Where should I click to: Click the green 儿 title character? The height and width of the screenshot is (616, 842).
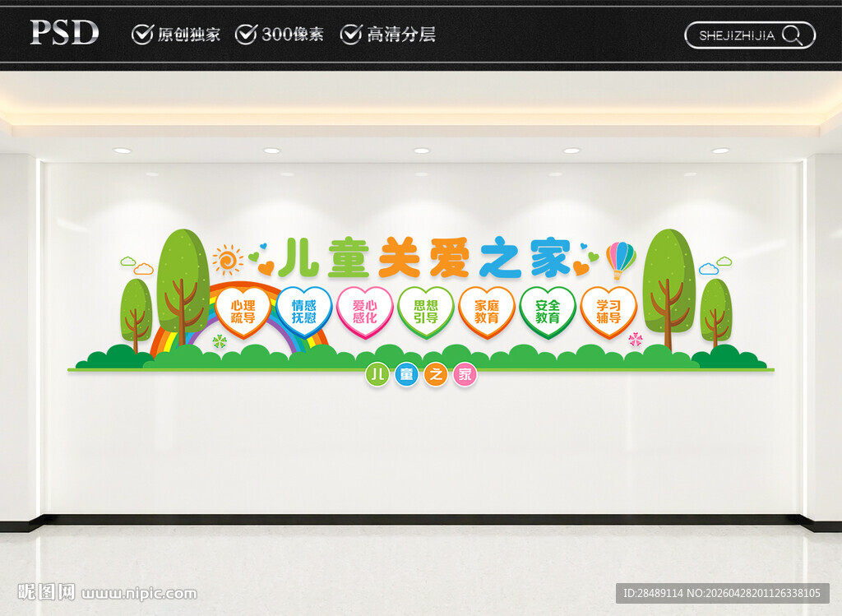[298, 257]
